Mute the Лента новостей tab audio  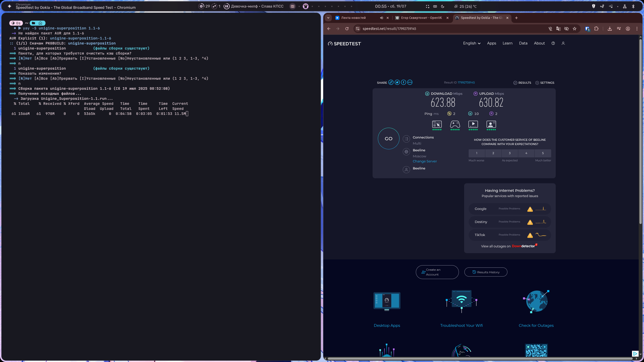pyautogui.click(x=381, y=18)
